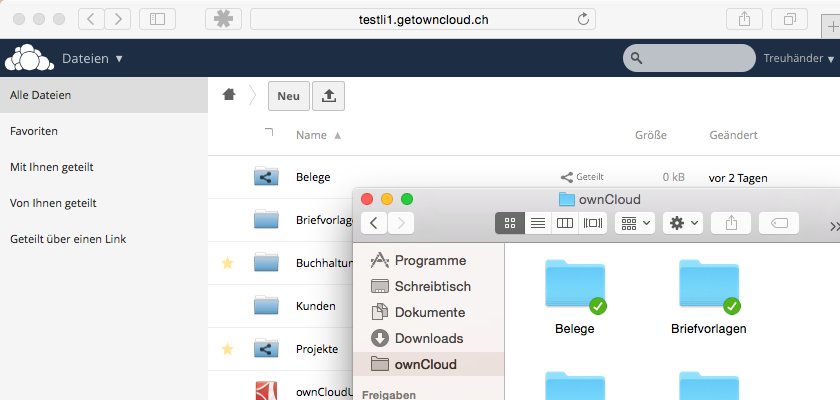The image size is (840, 400).
Task: Show all tabs in Safari
Action: [x=789, y=20]
